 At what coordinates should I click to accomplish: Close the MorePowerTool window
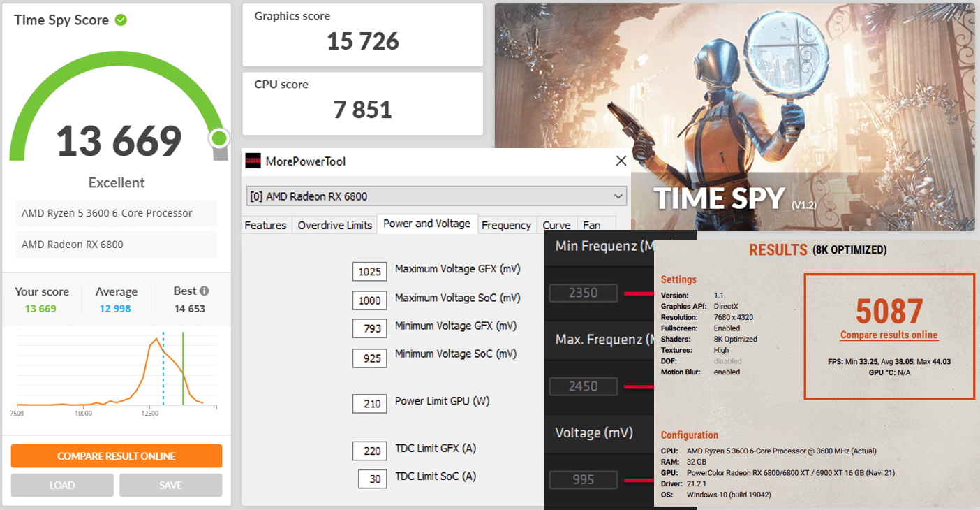click(x=621, y=161)
